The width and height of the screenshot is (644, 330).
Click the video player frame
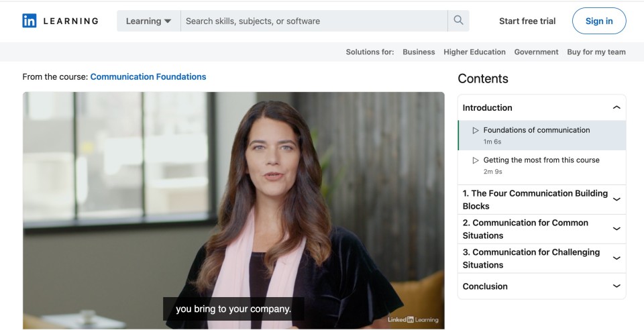pos(233,211)
